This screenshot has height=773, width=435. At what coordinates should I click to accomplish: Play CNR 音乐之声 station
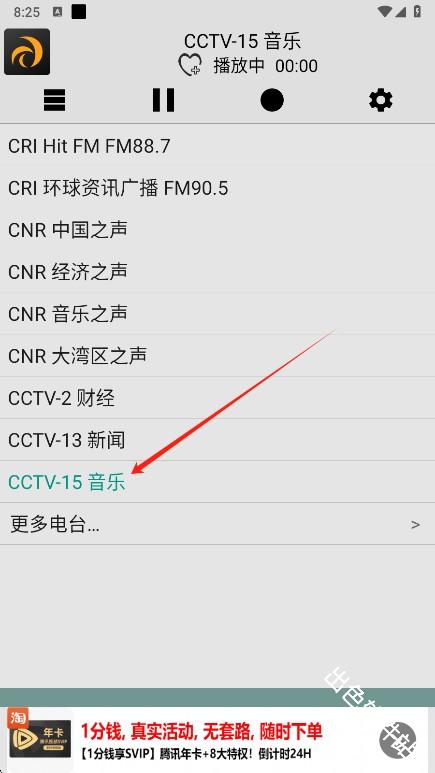click(218, 314)
